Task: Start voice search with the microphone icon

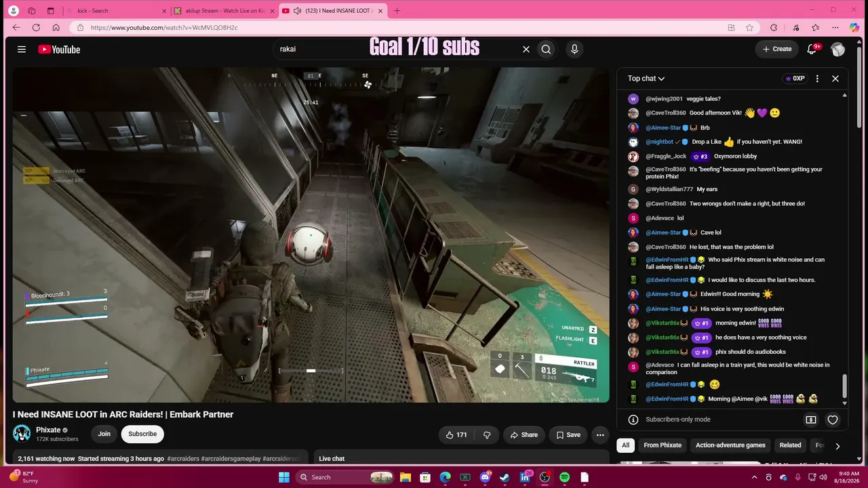Action: tap(574, 49)
